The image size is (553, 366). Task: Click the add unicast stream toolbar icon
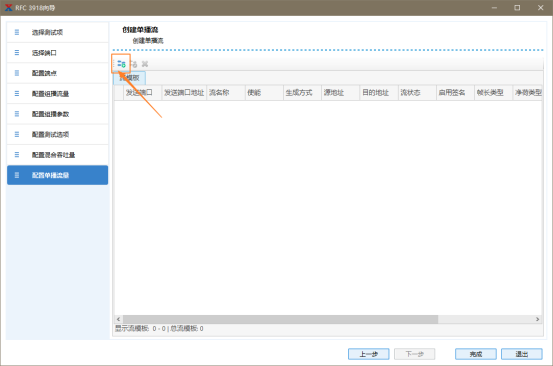click(x=121, y=64)
